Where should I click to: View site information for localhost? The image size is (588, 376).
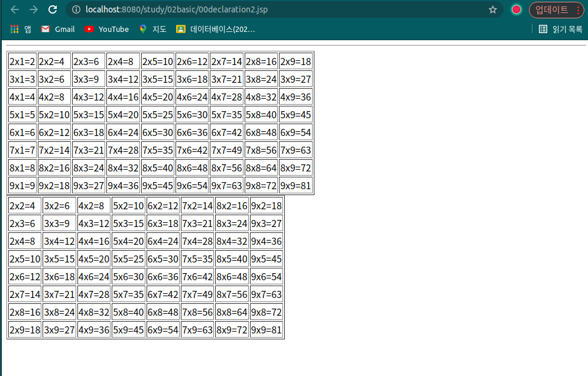pyautogui.click(x=76, y=9)
